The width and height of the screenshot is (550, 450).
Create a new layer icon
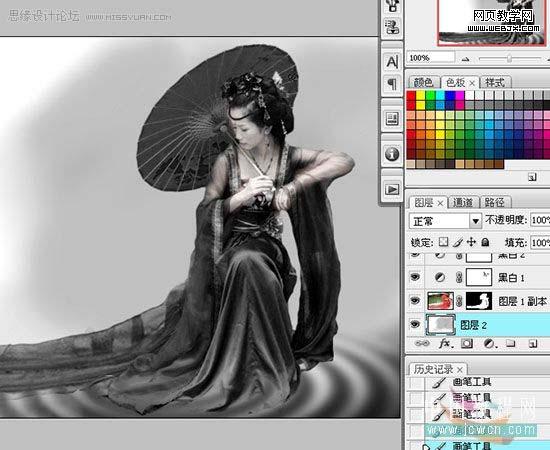click(x=532, y=343)
